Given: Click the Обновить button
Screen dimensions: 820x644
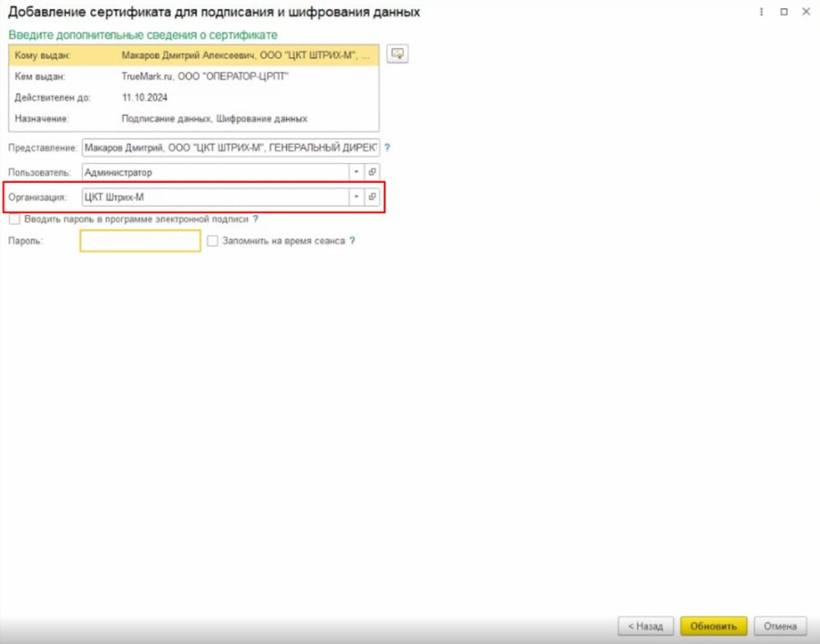Looking at the screenshot, I should click(713, 626).
